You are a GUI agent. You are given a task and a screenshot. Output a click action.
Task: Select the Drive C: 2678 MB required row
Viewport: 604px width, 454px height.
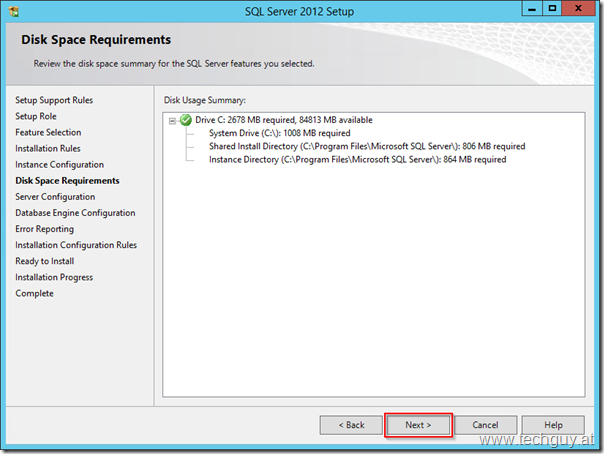coord(284,120)
